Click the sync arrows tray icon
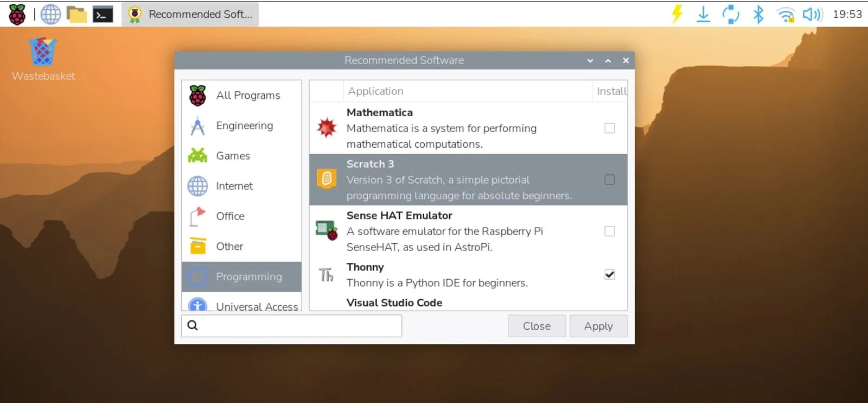 [x=731, y=14]
